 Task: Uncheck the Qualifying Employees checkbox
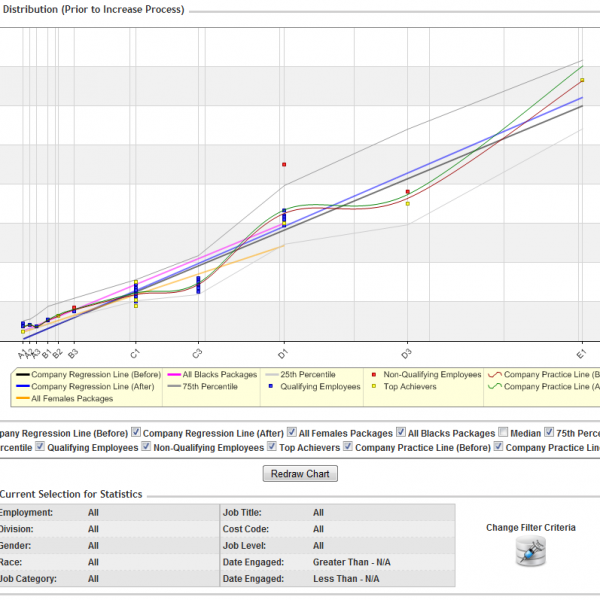click(40, 446)
